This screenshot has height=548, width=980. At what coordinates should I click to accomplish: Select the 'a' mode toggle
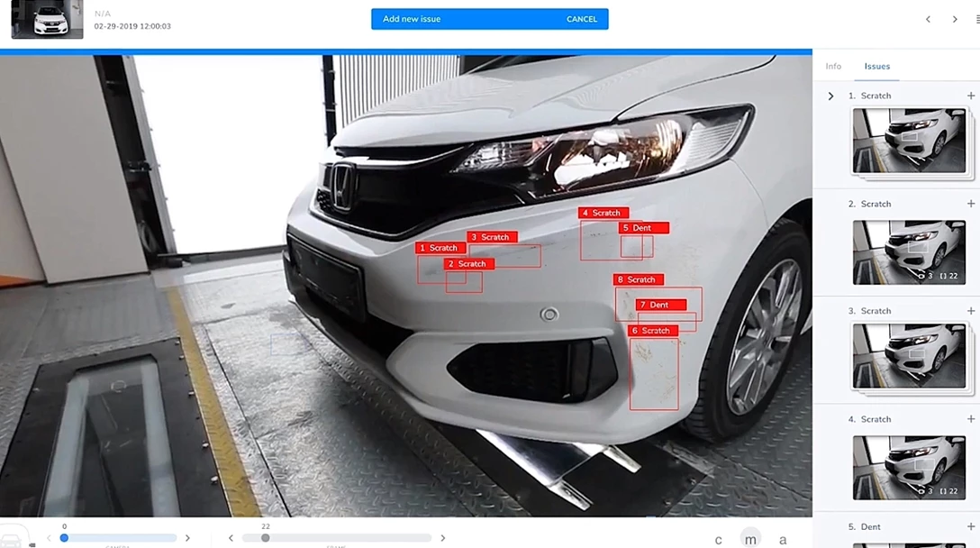coord(783,540)
